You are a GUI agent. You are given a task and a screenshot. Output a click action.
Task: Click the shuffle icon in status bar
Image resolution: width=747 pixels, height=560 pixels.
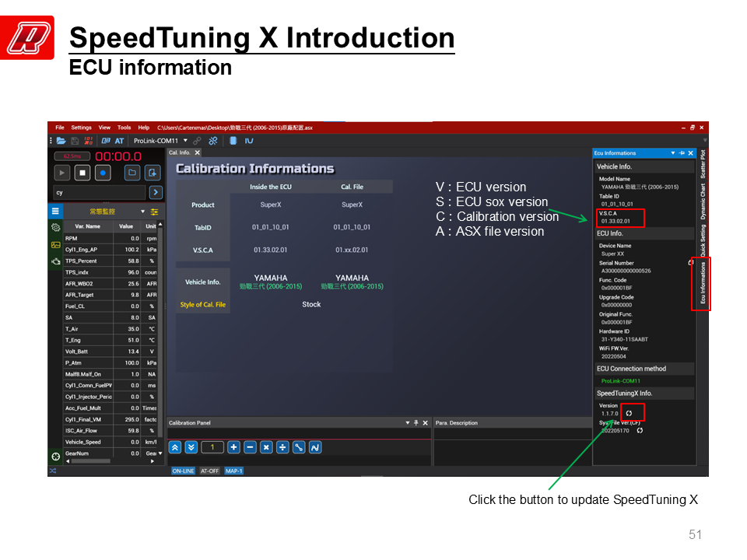point(53,471)
